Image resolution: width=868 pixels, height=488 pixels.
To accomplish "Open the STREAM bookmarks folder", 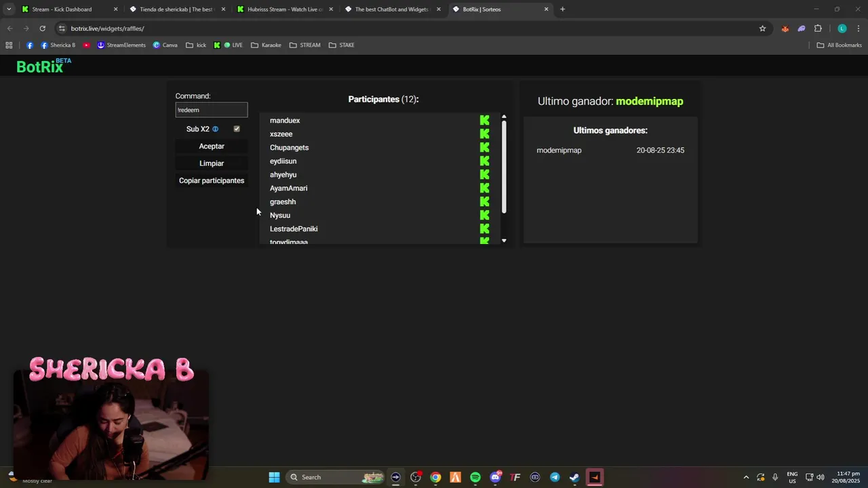I will coord(304,45).
